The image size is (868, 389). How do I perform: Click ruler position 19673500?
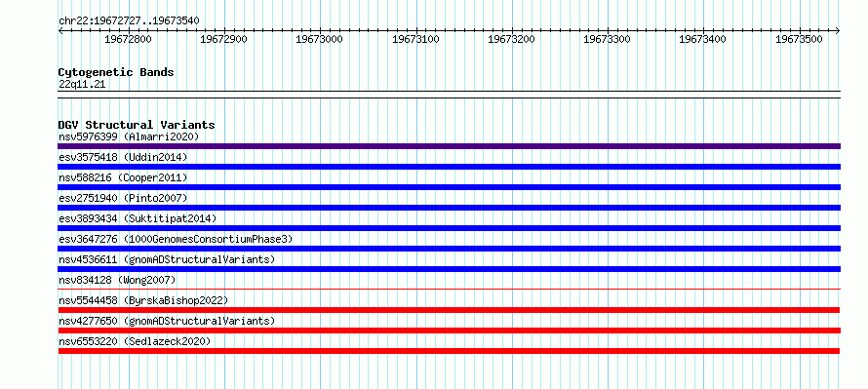point(800,39)
